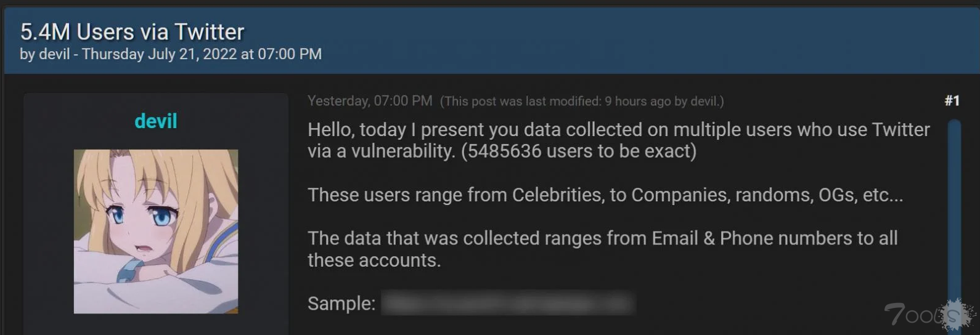Open the post permalink "#1"
The image size is (980, 335).
coord(952,101)
